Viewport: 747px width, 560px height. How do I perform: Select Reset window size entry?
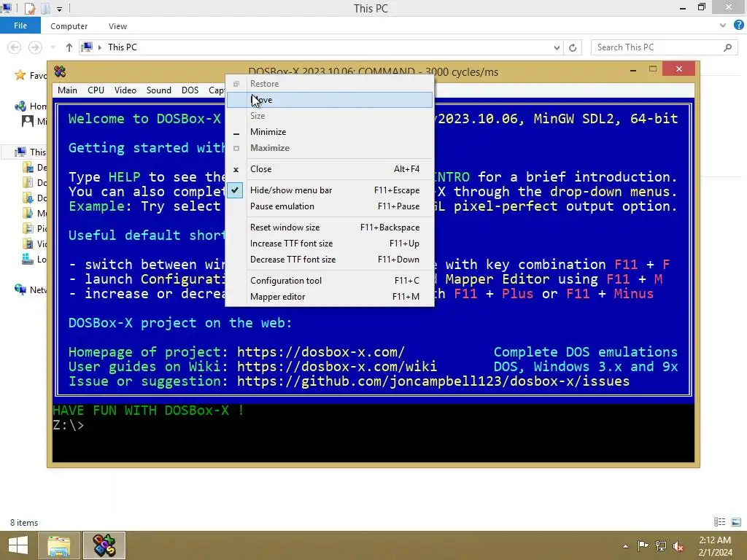click(x=330, y=227)
